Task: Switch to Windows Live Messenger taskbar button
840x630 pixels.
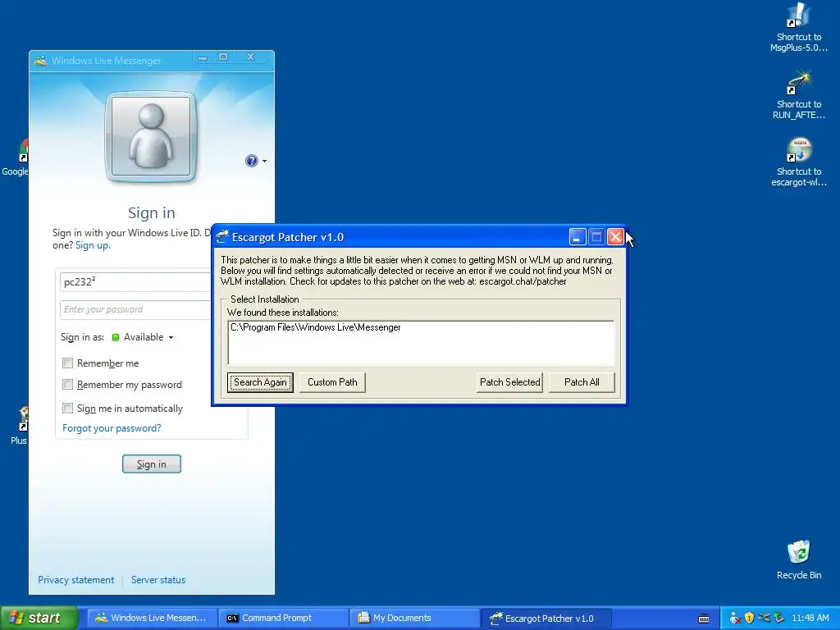Action: coord(152,619)
